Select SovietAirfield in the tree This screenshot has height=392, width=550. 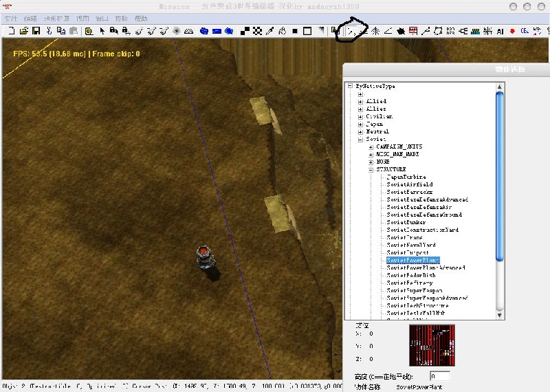tap(409, 184)
